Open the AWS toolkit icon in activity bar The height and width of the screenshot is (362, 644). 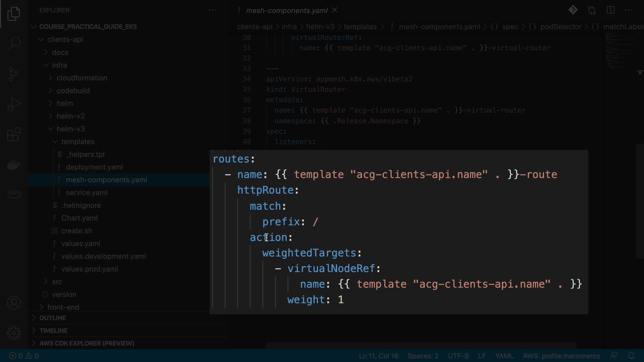[x=14, y=193]
